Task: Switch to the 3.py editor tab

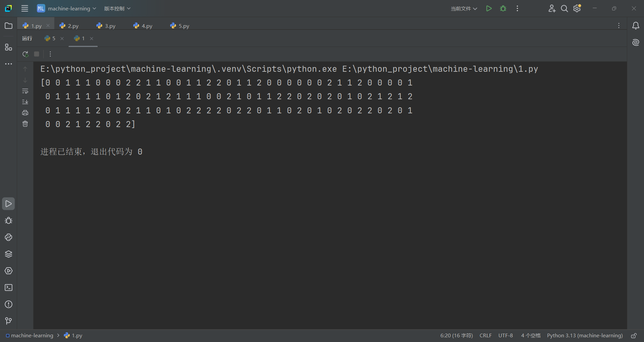Action: coord(106,26)
